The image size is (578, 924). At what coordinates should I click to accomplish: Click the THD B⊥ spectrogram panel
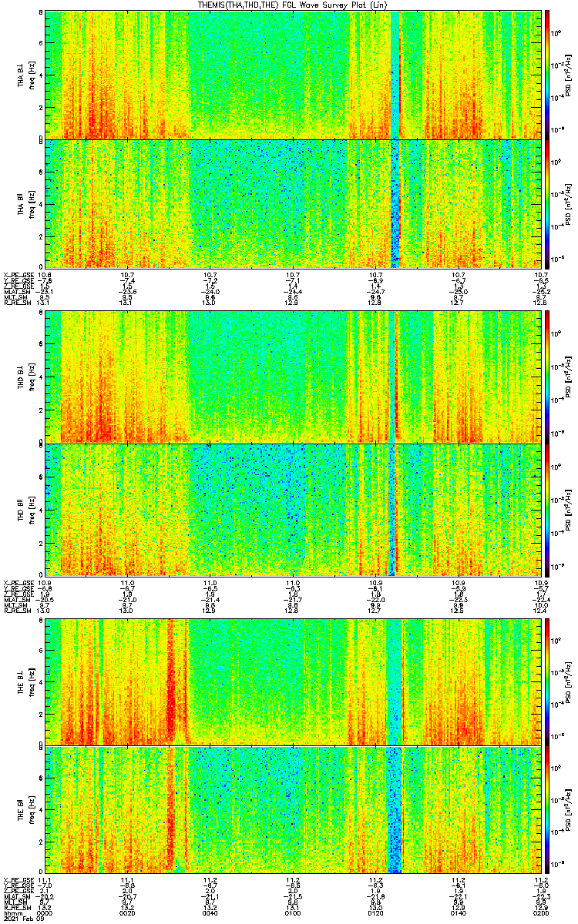(293, 377)
